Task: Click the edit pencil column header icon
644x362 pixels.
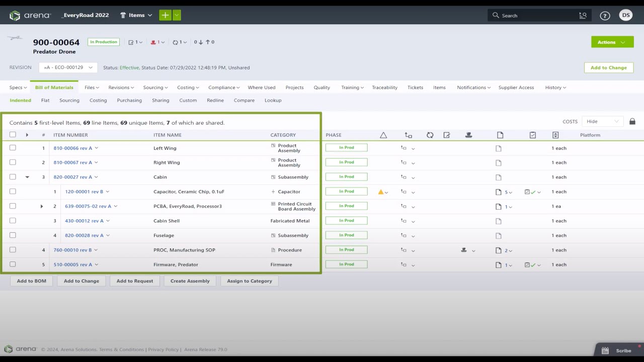Action: [x=446, y=135]
